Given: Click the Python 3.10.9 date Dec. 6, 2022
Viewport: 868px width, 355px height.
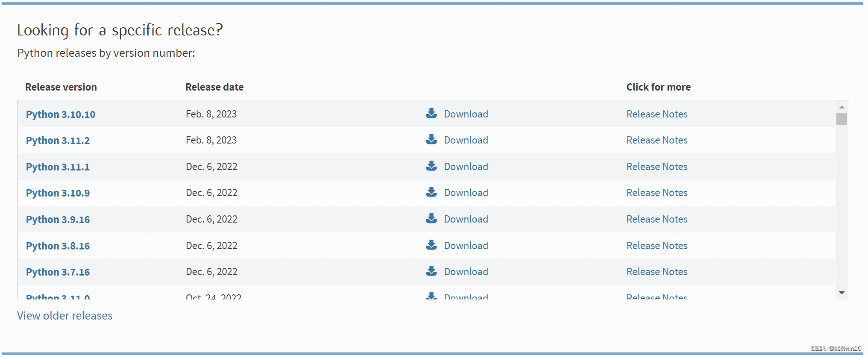Looking at the screenshot, I should point(212,193).
